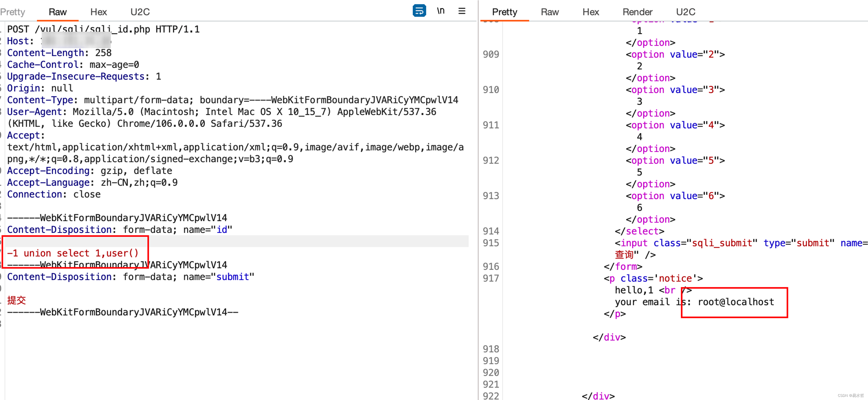Click the Accept-Language: zh-CN header
The height and width of the screenshot is (400, 868).
coord(92,183)
